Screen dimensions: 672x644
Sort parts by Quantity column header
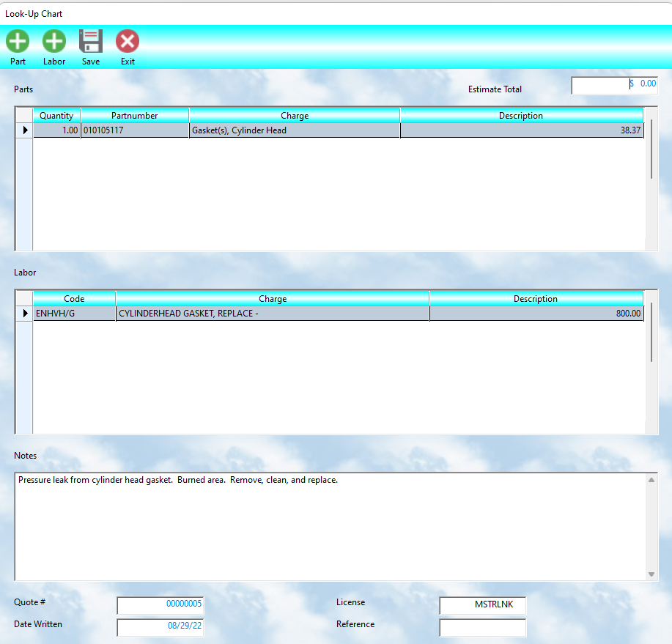coord(56,116)
